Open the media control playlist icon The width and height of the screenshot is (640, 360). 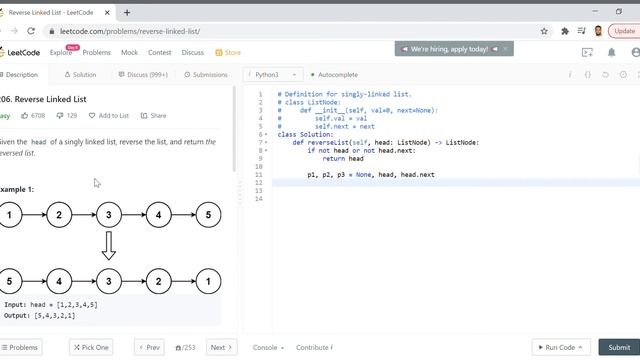pyautogui.click(x=582, y=31)
